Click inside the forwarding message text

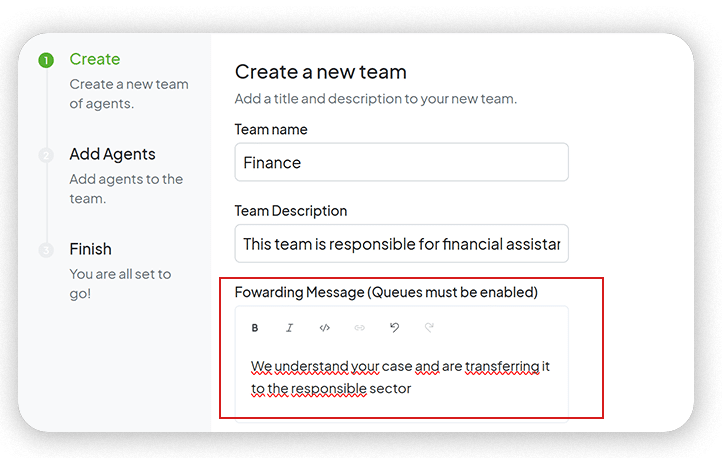pyautogui.click(x=400, y=378)
